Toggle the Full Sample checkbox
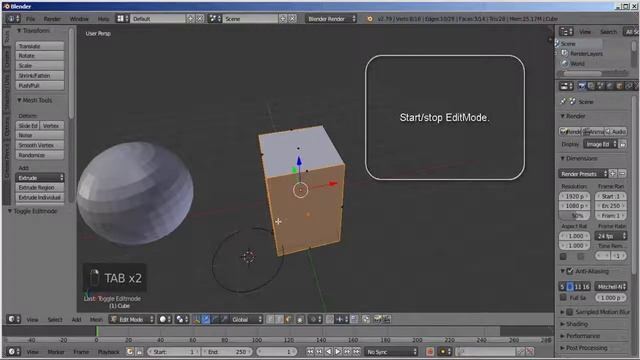640x360 pixels. click(x=563, y=298)
